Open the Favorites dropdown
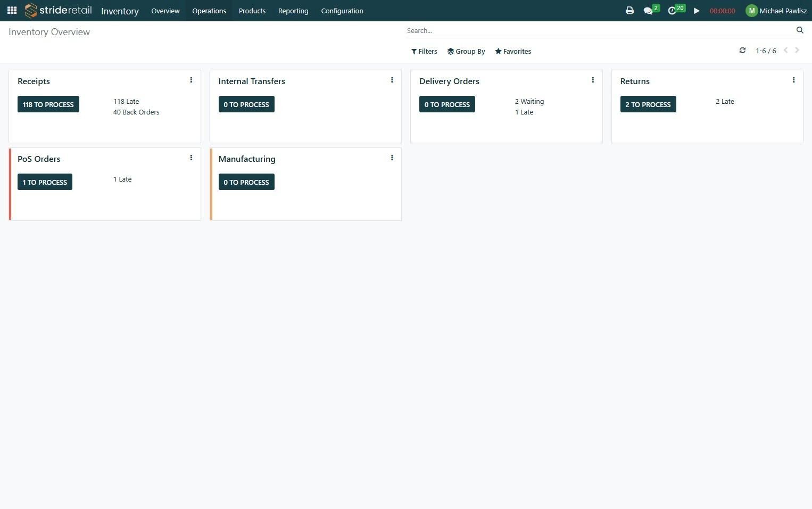812x509 pixels. (513, 52)
